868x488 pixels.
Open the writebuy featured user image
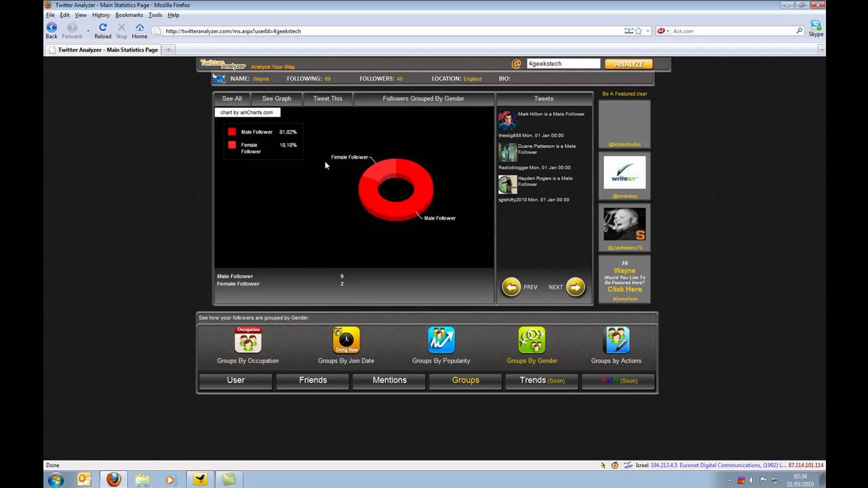point(625,172)
